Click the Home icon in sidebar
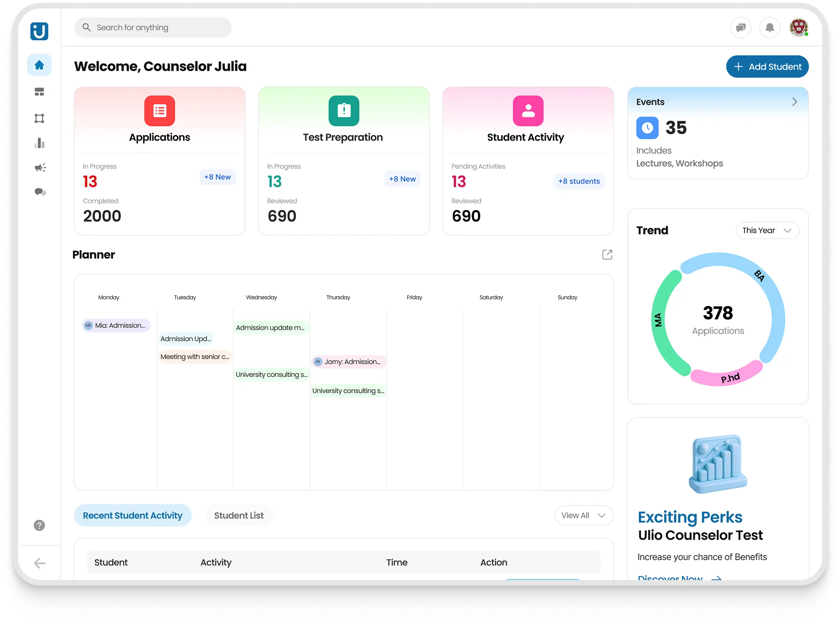 [39, 65]
